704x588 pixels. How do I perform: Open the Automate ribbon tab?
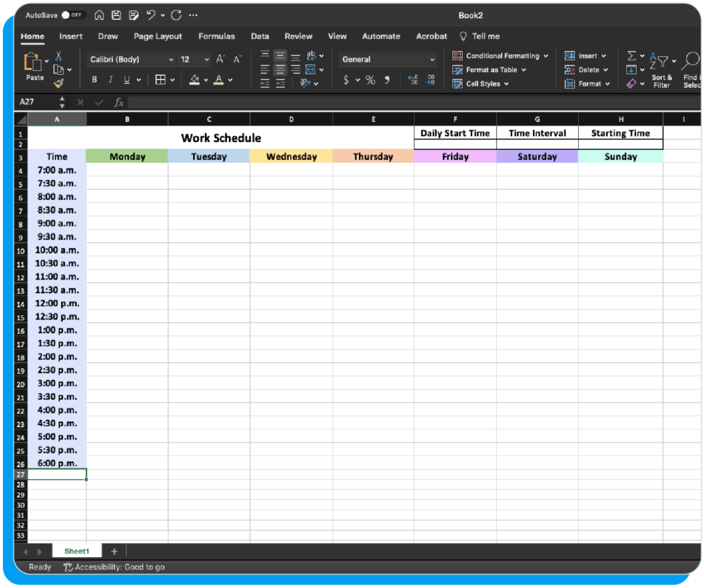(381, 36)
